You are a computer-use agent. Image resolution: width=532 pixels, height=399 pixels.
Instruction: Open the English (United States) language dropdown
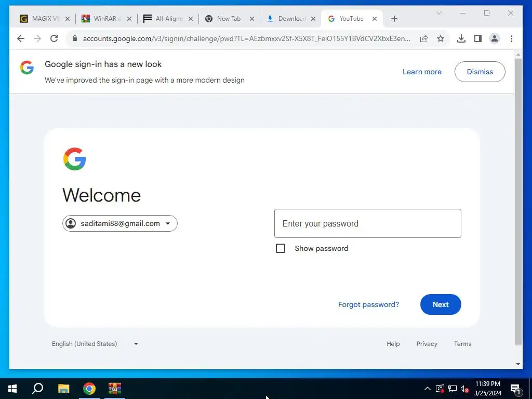click(x=95, y=344)
